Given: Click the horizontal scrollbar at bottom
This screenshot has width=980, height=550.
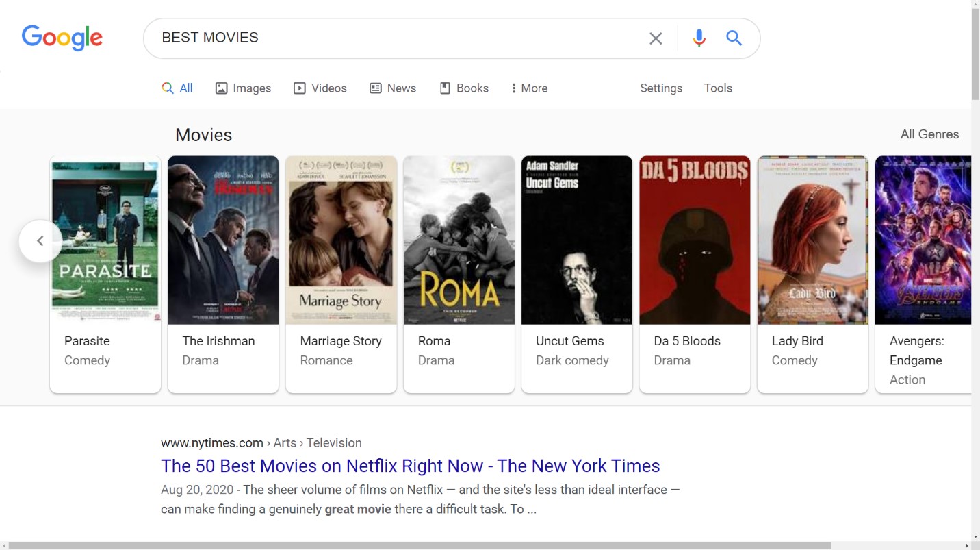Looking at the screenshot, I should pyautogui.click(x=420, y=546).
